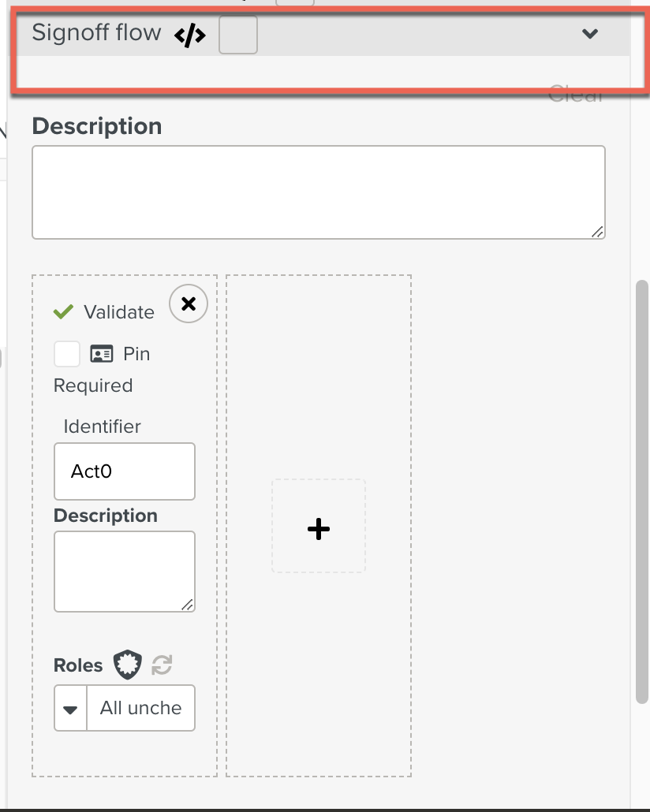Open the Roles dropdown arrow
This screenshot has width=650, height=812.
tap(70, 709)
